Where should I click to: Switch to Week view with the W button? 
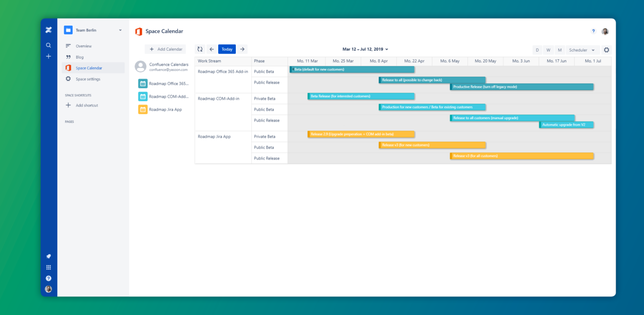pyautogui.click(x=548, y=50)
